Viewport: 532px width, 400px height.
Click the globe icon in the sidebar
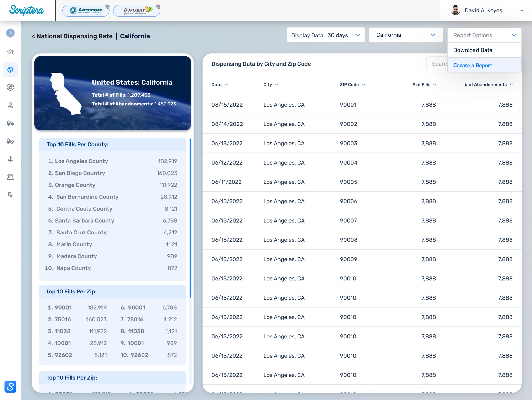pos(10,69)
